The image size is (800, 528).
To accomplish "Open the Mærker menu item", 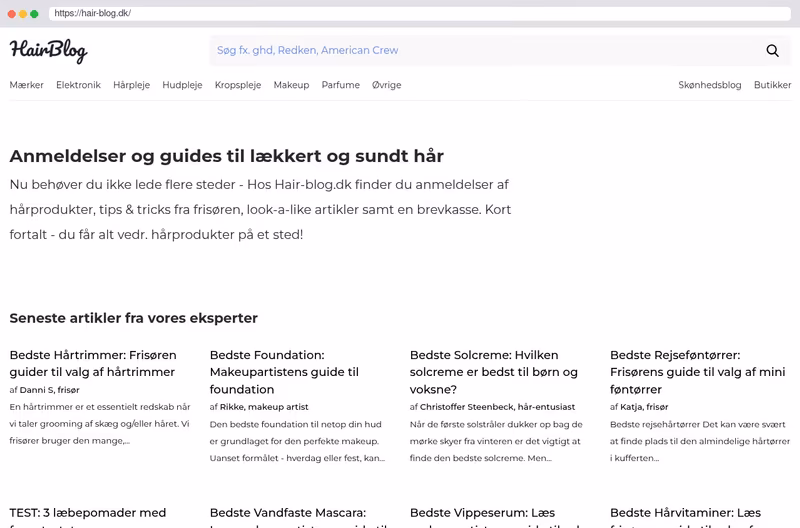I will [27, 85].
